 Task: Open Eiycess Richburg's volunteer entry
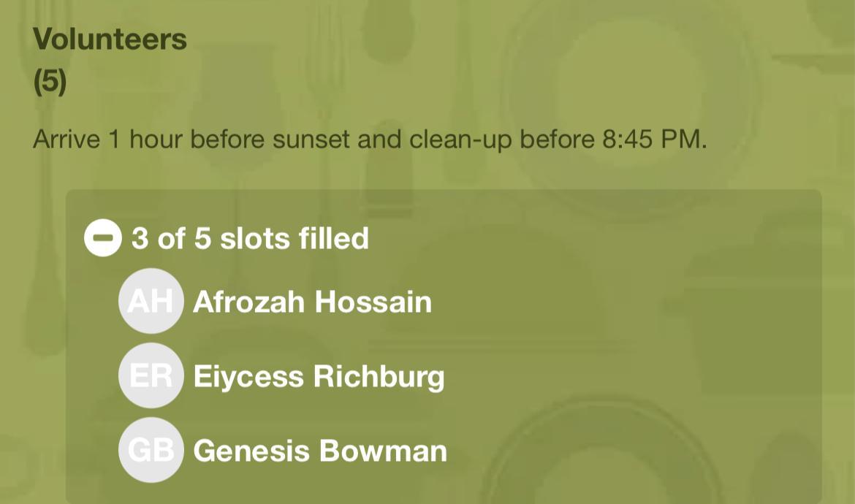(318, 376)
